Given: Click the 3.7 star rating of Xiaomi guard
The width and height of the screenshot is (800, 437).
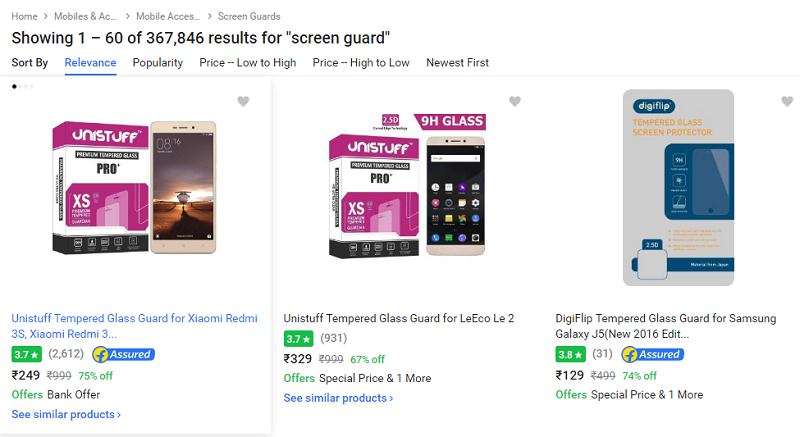Looking at the screenshot, I should coord(27,354).
